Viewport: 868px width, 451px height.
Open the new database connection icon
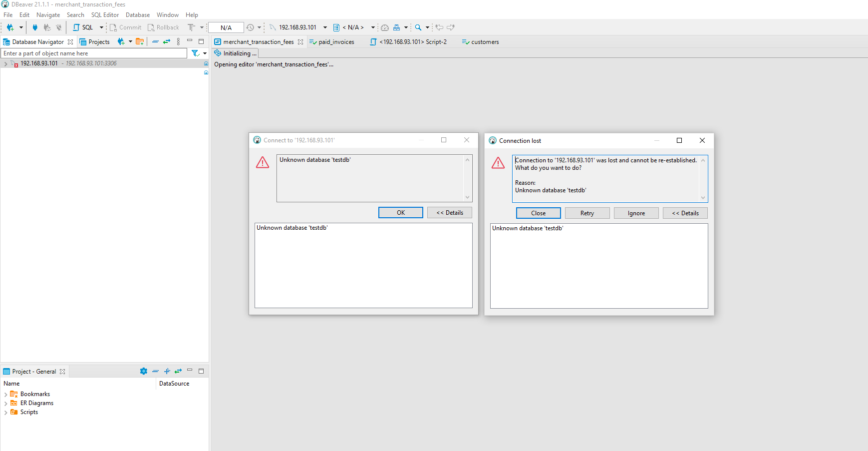(x=10, y=27)
